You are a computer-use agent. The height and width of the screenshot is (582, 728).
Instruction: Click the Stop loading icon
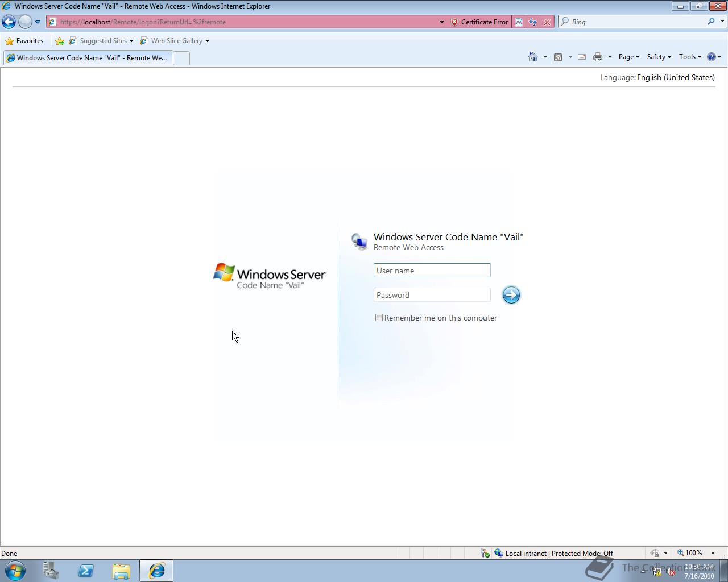point(547,22)
